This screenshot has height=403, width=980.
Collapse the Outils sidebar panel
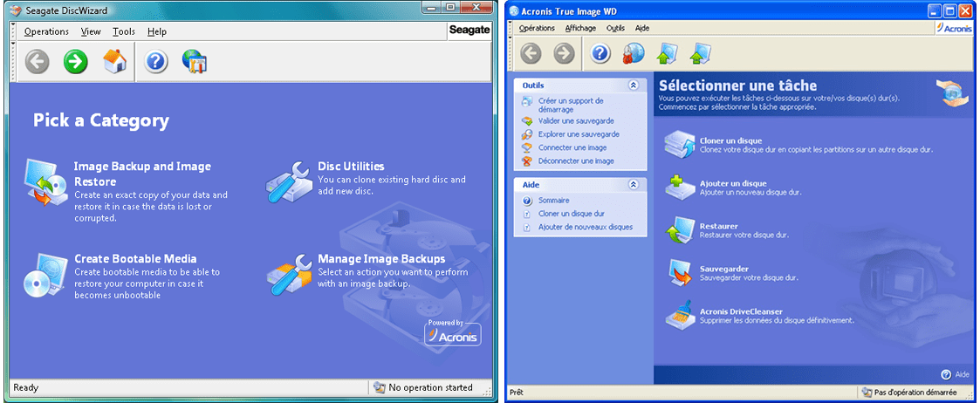pyautogui.click(x=634, y=85)
